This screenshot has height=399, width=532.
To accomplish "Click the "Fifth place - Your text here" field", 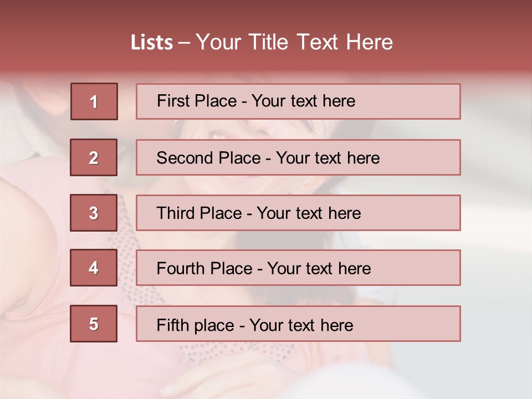I will 255,325.
